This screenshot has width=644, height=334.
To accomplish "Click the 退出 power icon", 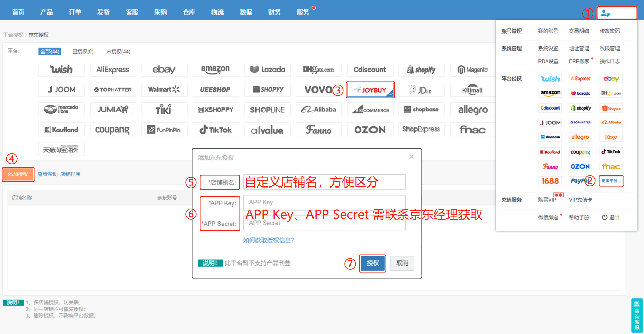I will click(605, 217).
